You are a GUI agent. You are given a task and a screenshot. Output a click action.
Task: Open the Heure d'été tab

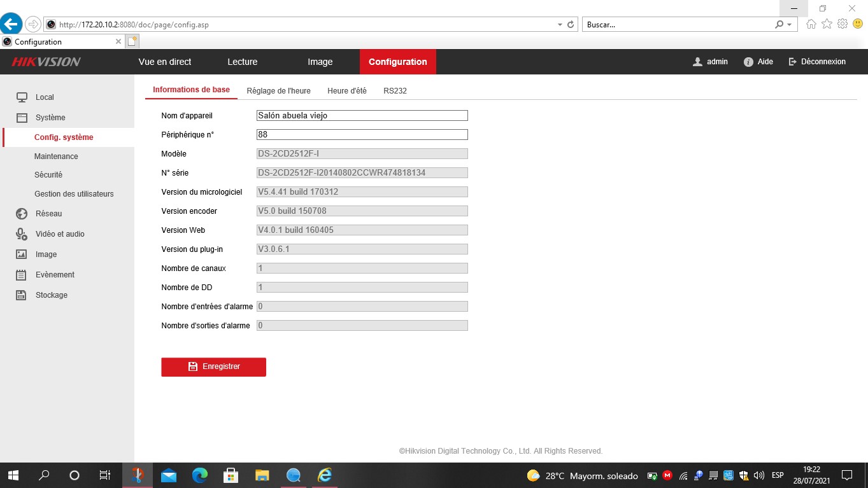[x=347, y=90]
